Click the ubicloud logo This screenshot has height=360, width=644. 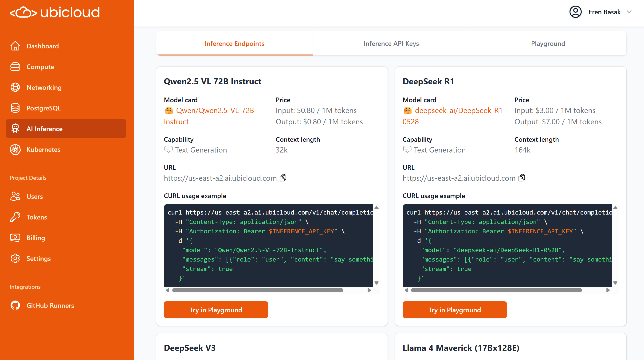[55, 12]
